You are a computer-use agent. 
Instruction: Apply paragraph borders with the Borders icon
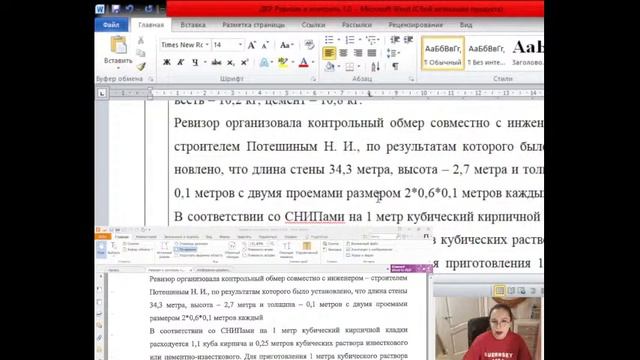(x=350, y=67)
